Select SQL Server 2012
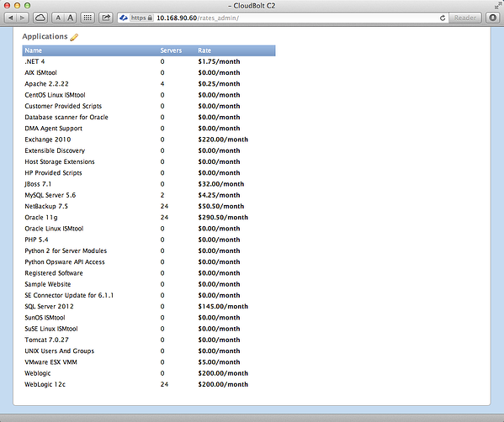 point(49,307)
